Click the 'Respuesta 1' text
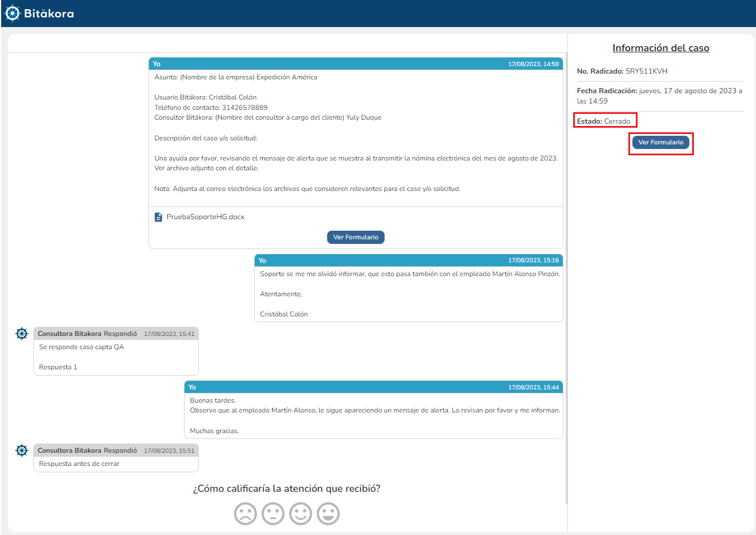The width and height of the screenshot is (756, 535). 58,367
